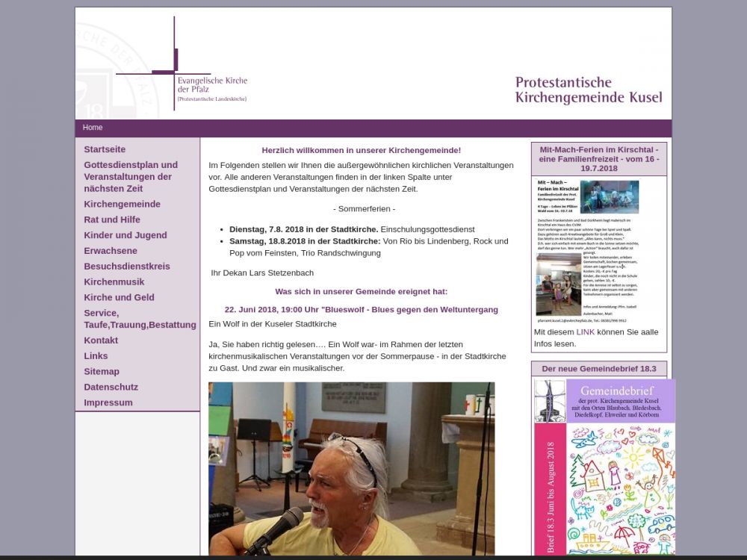View the Datenschutz page
The height and width of the screenshot is (560, 747).
111,387
